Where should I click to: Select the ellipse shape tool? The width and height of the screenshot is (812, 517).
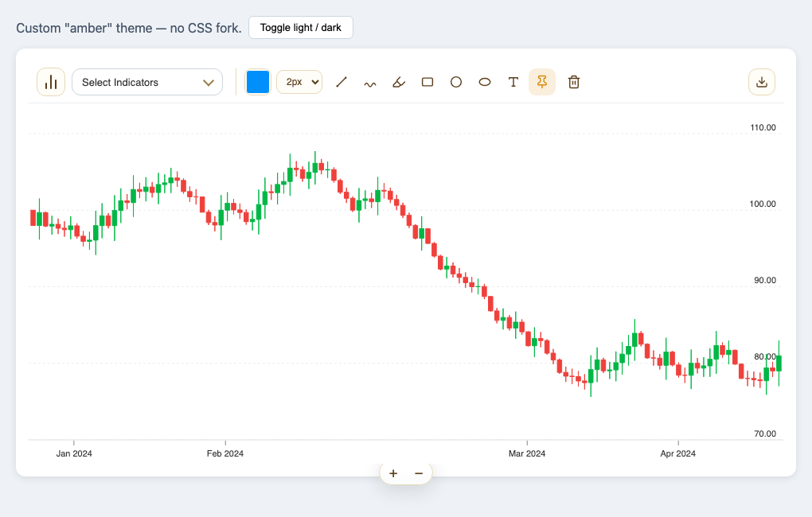485,82
